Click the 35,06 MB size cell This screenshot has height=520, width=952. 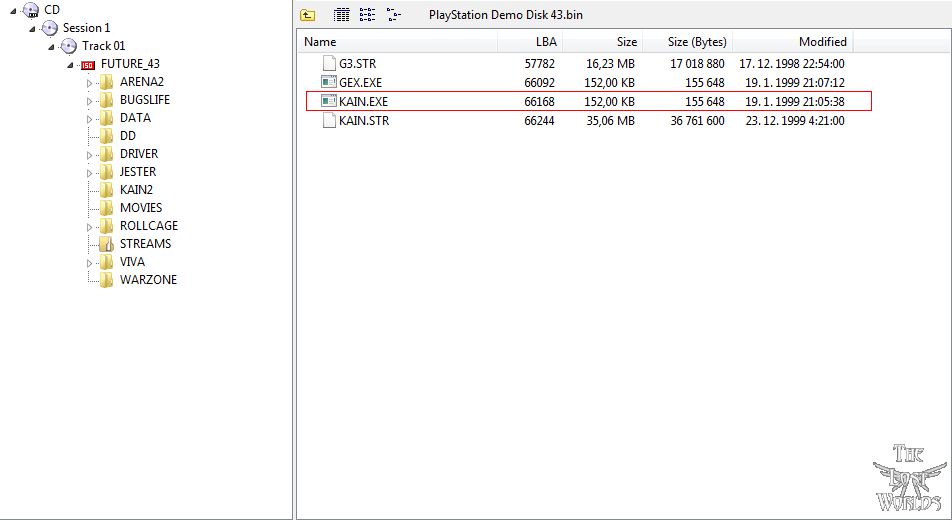pos(611,120)
